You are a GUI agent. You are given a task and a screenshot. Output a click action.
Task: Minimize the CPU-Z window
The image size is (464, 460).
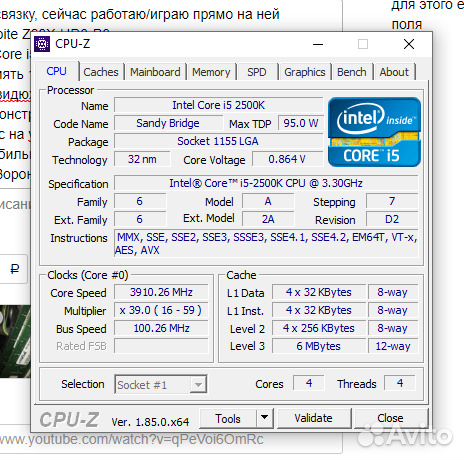coord(318,44)
